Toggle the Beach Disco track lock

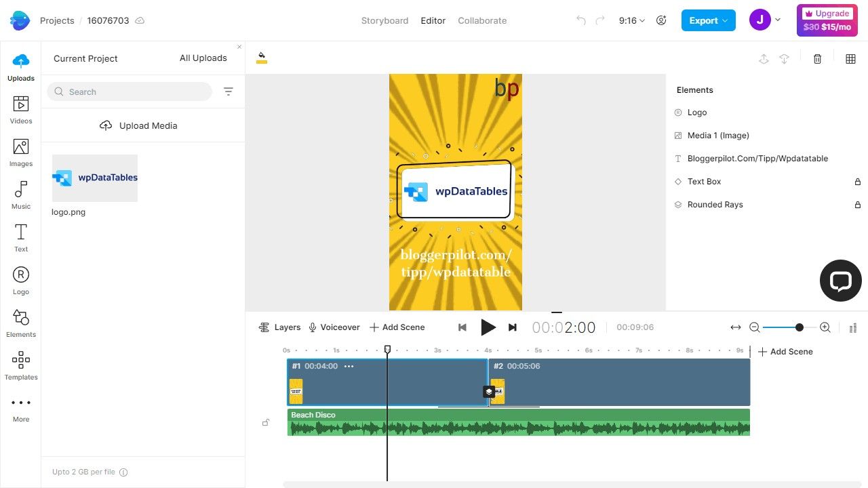coord(266,422)
